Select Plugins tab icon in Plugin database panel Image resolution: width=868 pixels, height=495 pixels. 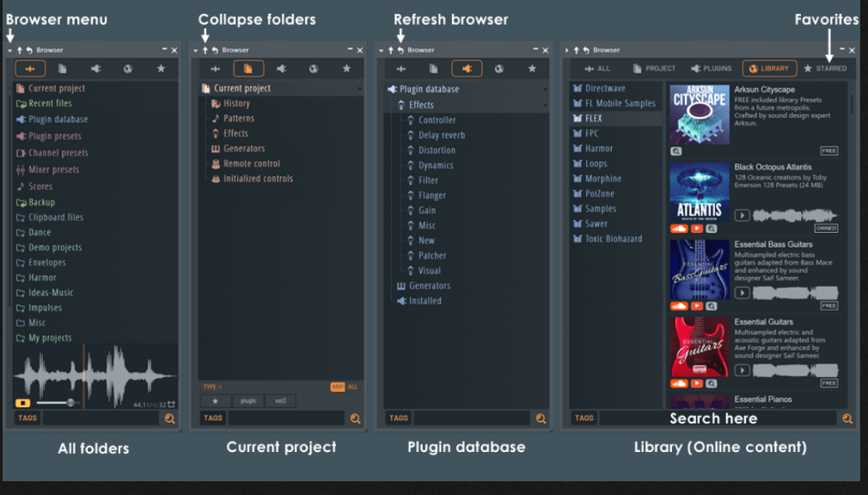[467, 69]
